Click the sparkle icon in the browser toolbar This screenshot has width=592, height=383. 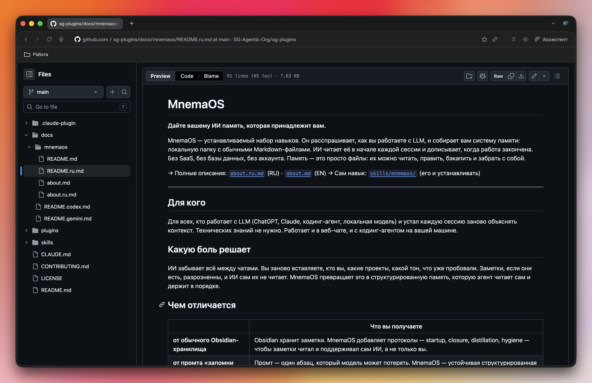click(x=525, y=39)
